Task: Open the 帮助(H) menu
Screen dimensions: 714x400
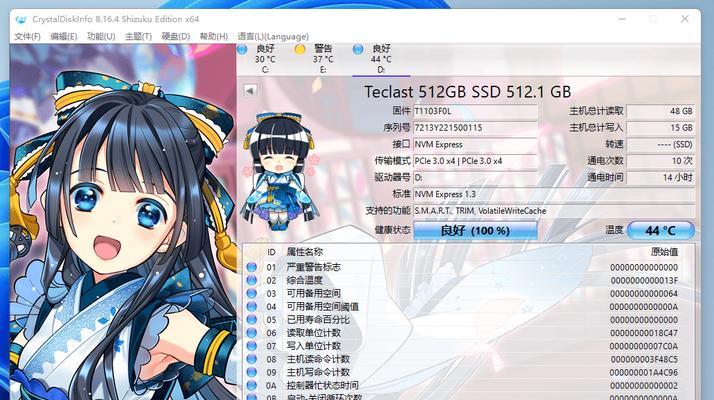Action: click(214, 36)
